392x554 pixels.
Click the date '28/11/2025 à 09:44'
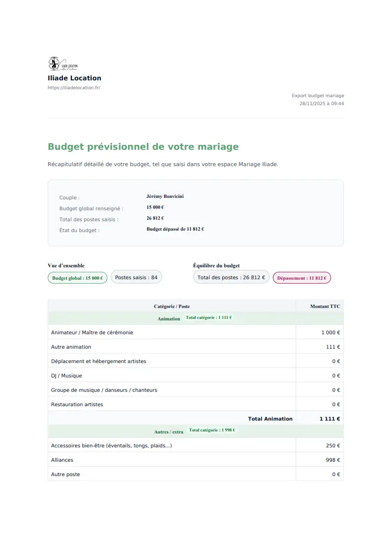pyautogui.click(x=322, y=104)
